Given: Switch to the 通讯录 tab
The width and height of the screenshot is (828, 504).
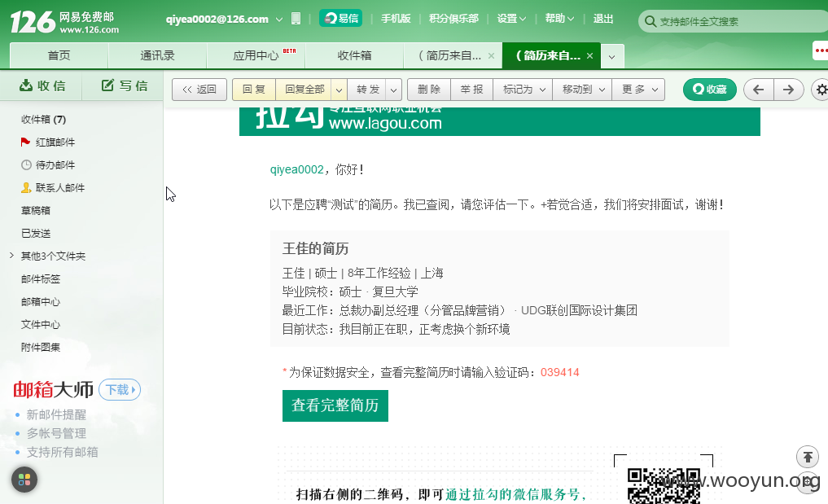Looking at the screenshot, I should (157, 56).
